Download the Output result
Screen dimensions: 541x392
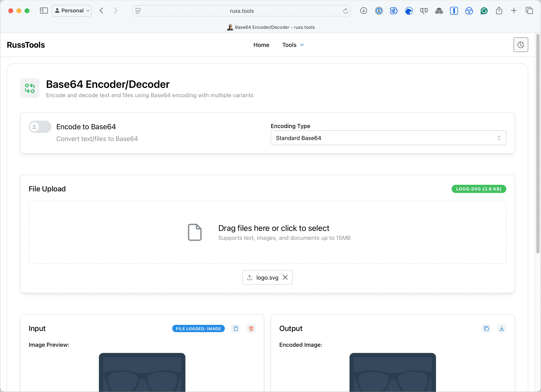(x=501, y=329)
